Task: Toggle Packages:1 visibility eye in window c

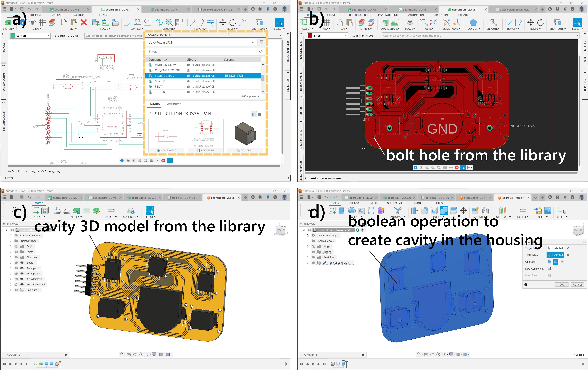Action: pyautogui.click(x=16, y=290)
